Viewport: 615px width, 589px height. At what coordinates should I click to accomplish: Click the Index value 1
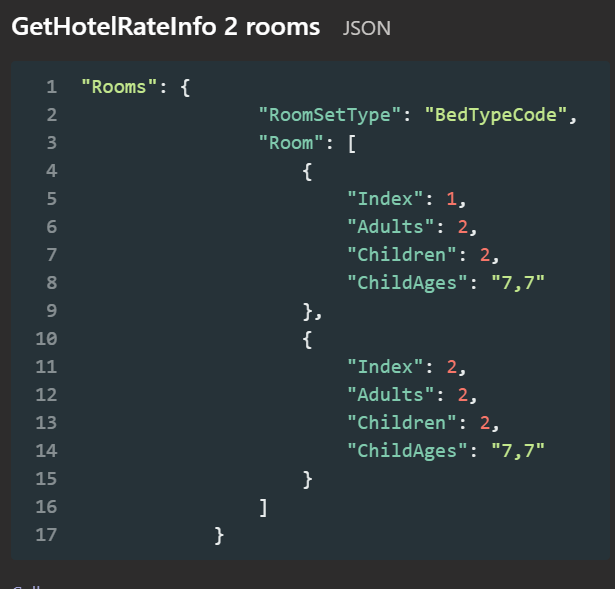(451, 199)
